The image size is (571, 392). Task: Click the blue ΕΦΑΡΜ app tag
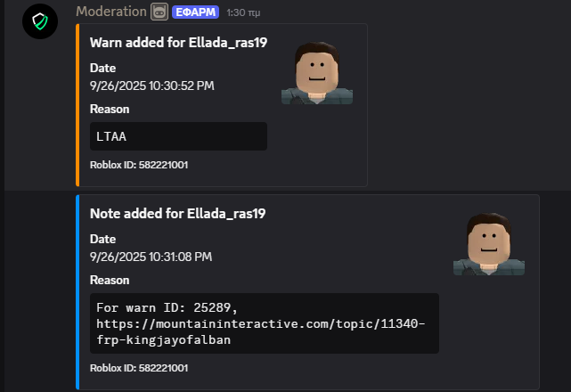(x=196, y=12)
